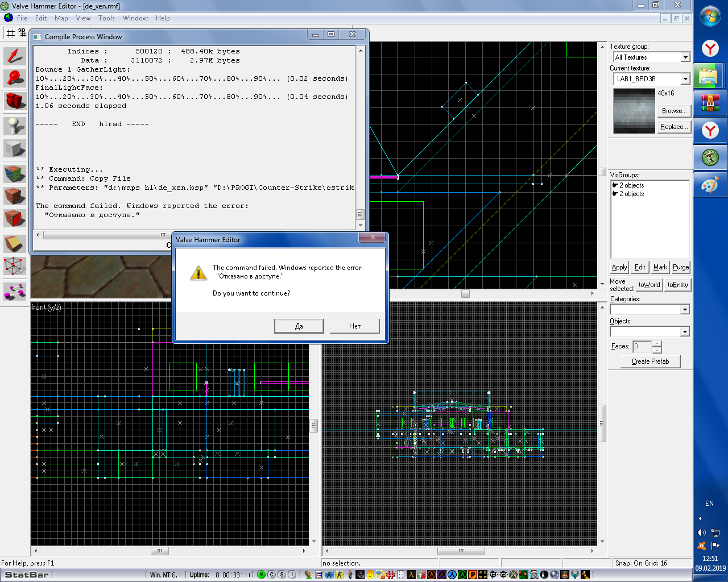Click the blue lambda icon in StatBar
728x582 pixels.
pyautogui.click(x=453, y=575)
